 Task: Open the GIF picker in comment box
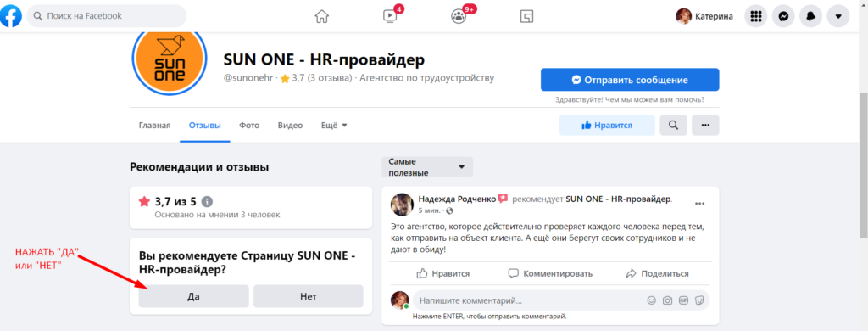click(684, 300)
